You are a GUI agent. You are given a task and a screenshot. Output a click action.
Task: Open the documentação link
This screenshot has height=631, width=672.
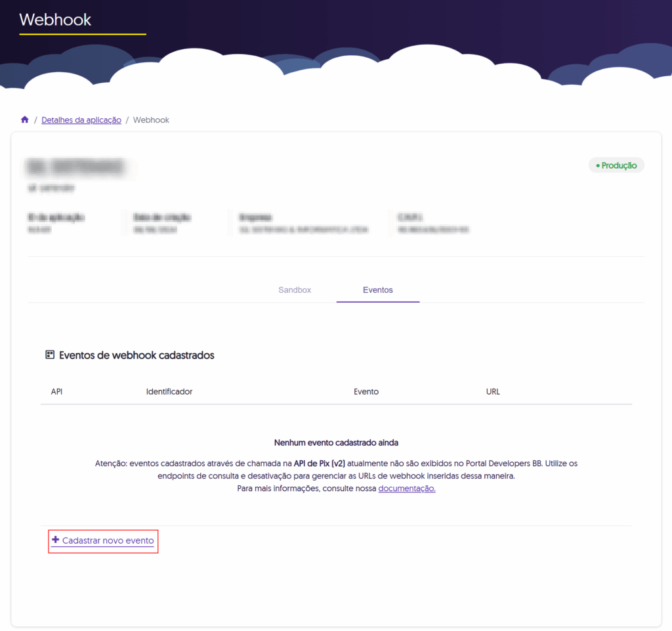point(407,489)
